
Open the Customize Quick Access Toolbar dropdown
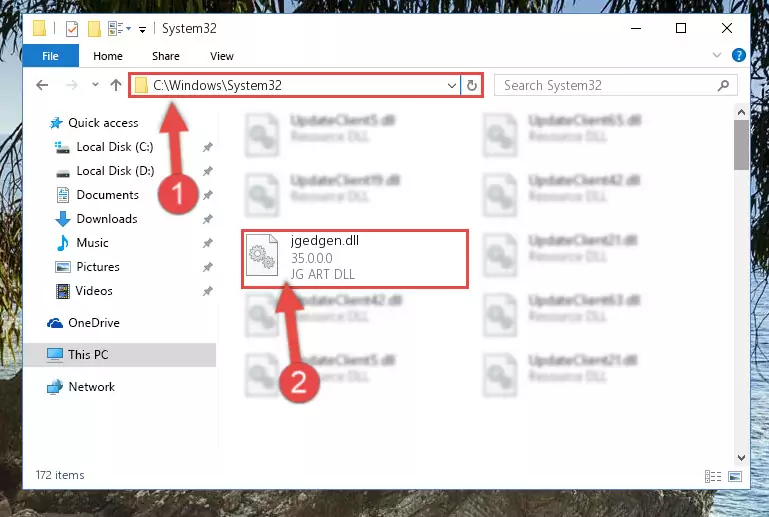142,30
